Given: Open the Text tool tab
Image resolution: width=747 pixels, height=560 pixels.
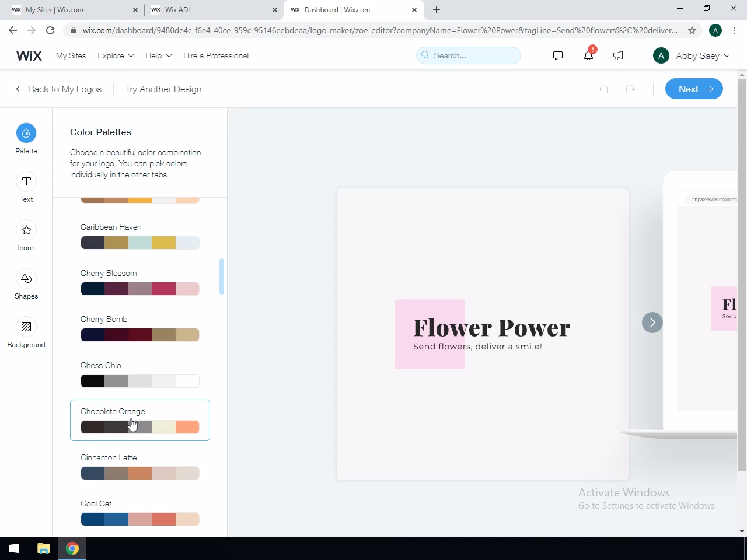Looking at the screenshot, I should (x=26, y=187).
